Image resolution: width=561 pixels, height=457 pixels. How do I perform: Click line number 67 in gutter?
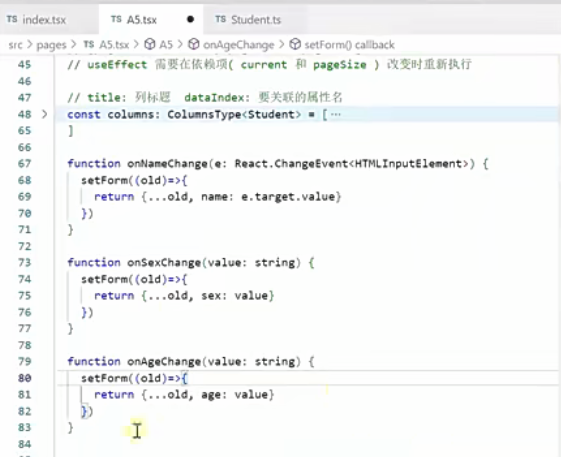(x=24, y=164)
